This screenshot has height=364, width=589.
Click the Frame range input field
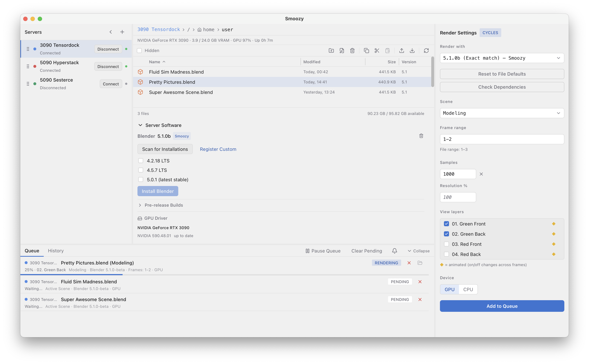502,139
